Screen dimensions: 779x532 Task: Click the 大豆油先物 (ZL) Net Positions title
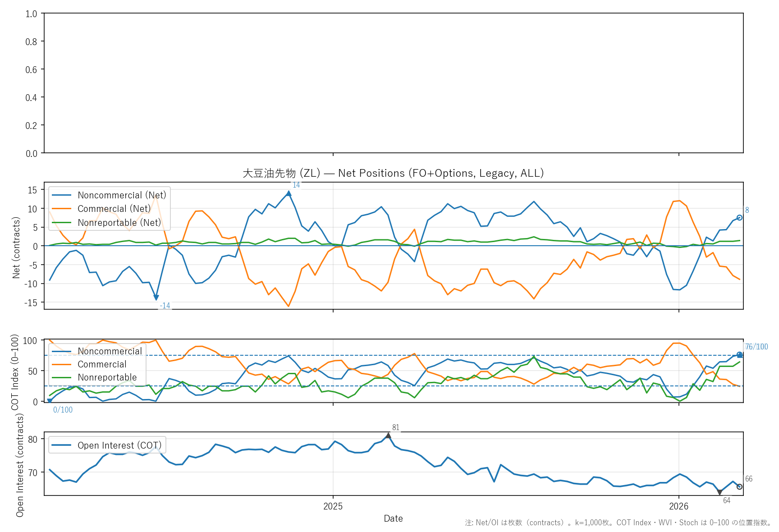click(393, 174)
